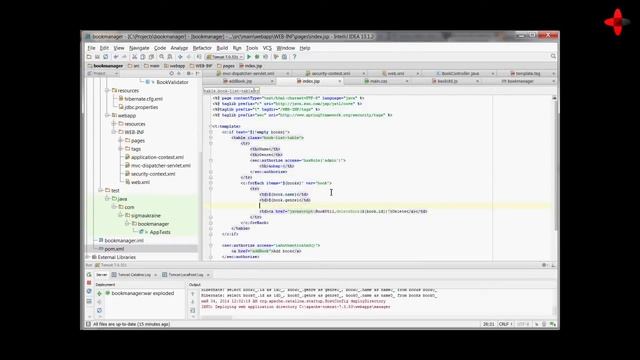This screenshot has height=360, width=640.
Task: Click the Copy toolbar icon
Action: [x=143, y=57]
